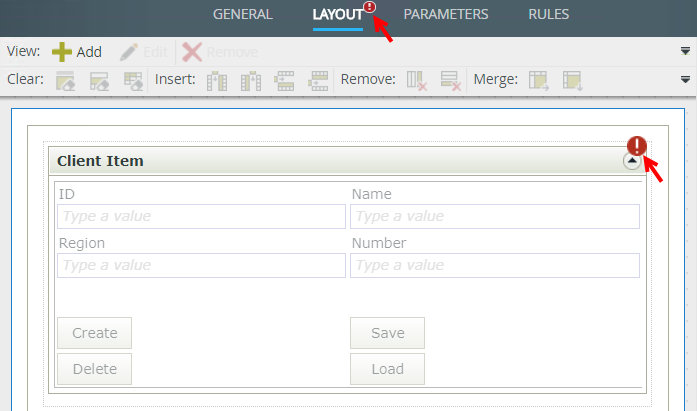Open the Clear/Insert toolbar overflow dropdown
Viewport: 697px width, 411px height.
click(x=685, y=80)
